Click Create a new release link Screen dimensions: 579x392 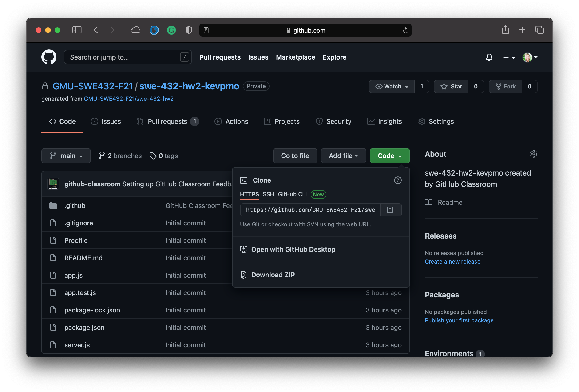453,261
